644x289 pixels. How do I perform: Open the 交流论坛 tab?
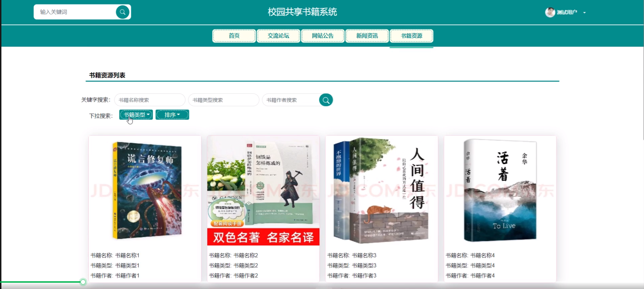278,36
